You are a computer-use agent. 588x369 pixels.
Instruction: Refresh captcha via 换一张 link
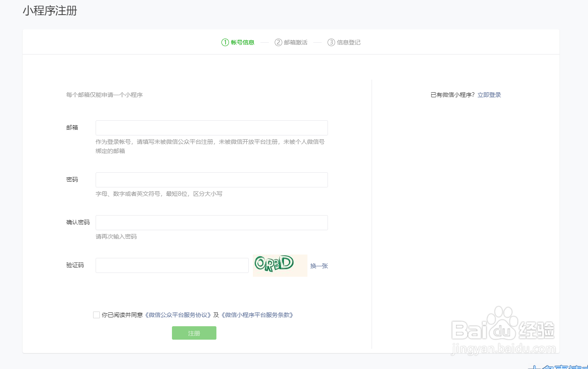[x=319, y=266]
